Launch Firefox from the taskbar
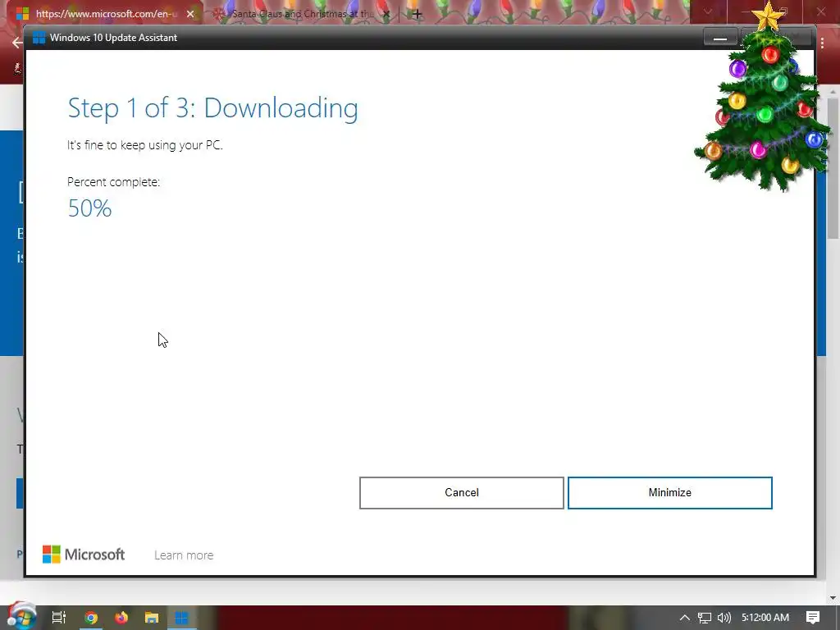 121,618
